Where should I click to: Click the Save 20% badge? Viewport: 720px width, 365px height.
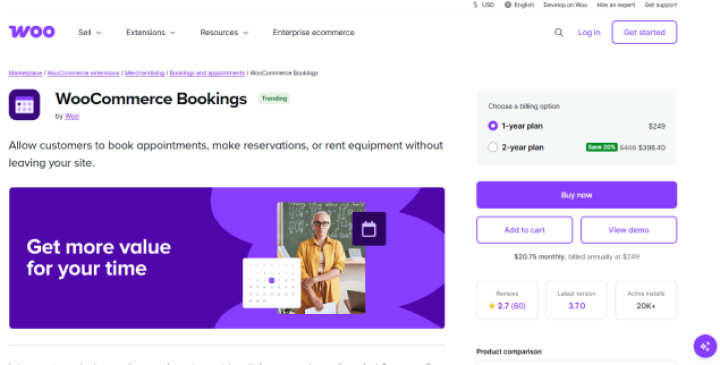601,147
